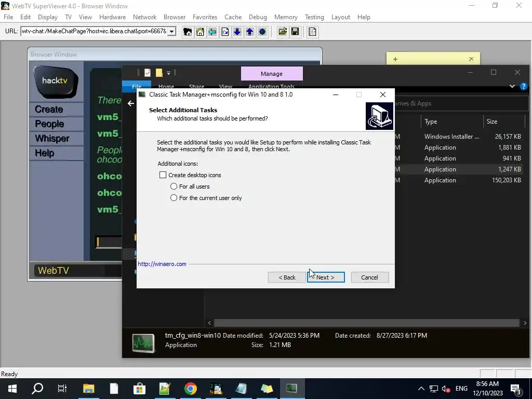
Task: Click the properties checkmark icon in Explorer titlebar
Action: tap(147, 73)
